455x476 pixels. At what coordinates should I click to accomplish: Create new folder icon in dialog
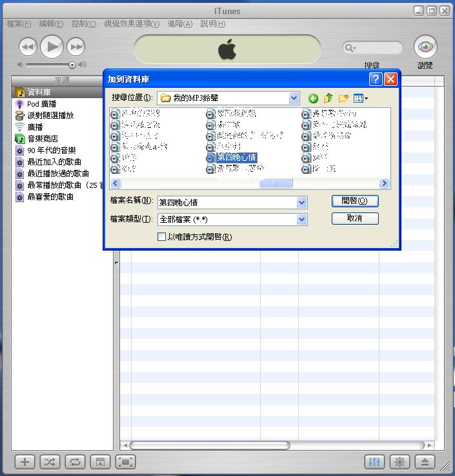[343, 98]
